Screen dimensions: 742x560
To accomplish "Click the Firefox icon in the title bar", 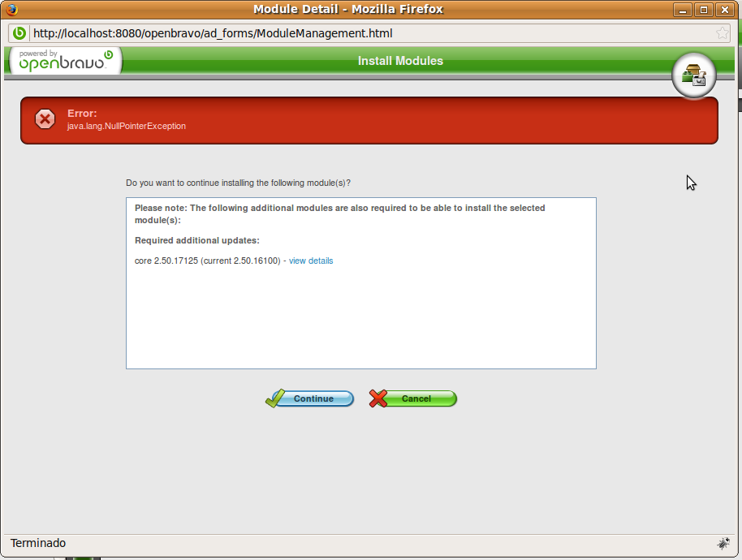I will tap(12, 9).
